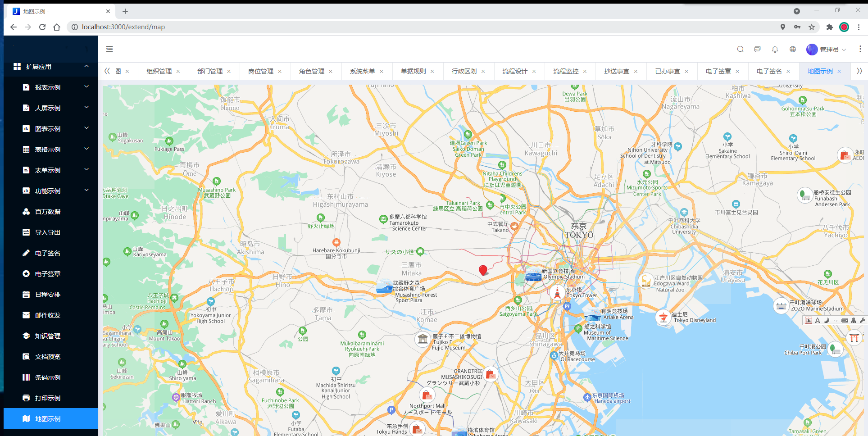Click the Tokyo Tower map icon

[x=557, y=293]
